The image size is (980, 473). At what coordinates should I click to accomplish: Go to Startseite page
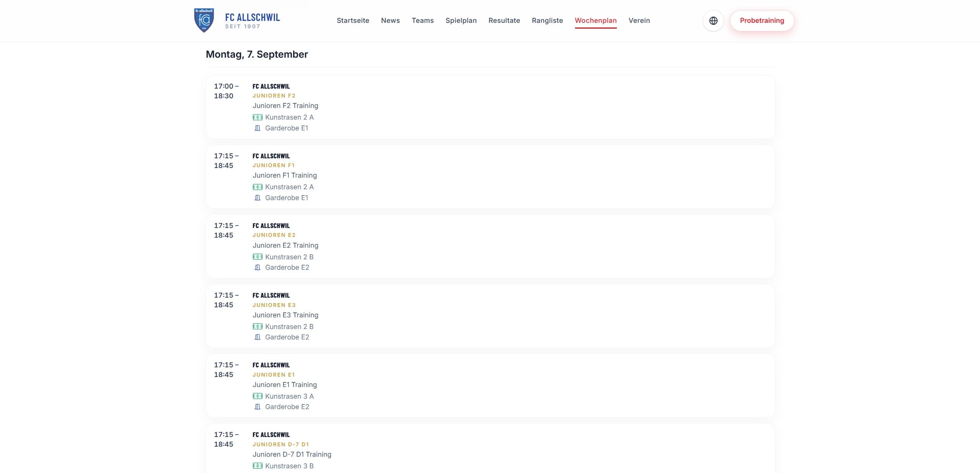pyautogui.click(x=353, y=21)
